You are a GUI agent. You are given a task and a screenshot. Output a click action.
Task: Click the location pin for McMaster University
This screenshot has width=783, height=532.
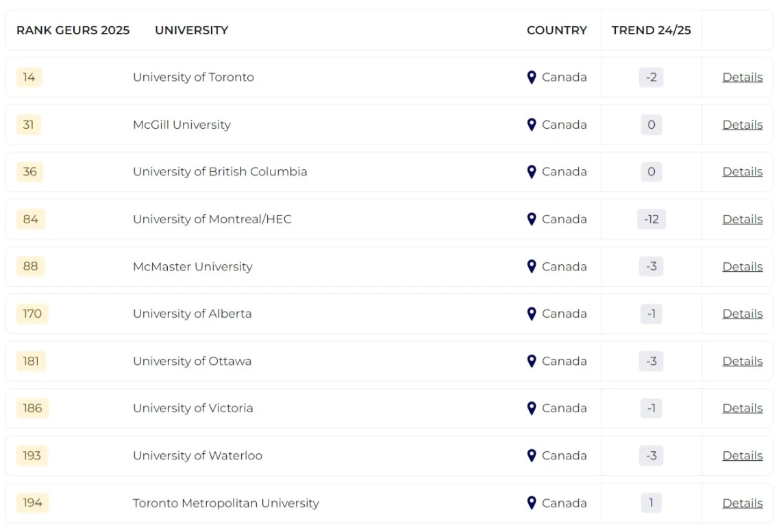pos(532,266)
